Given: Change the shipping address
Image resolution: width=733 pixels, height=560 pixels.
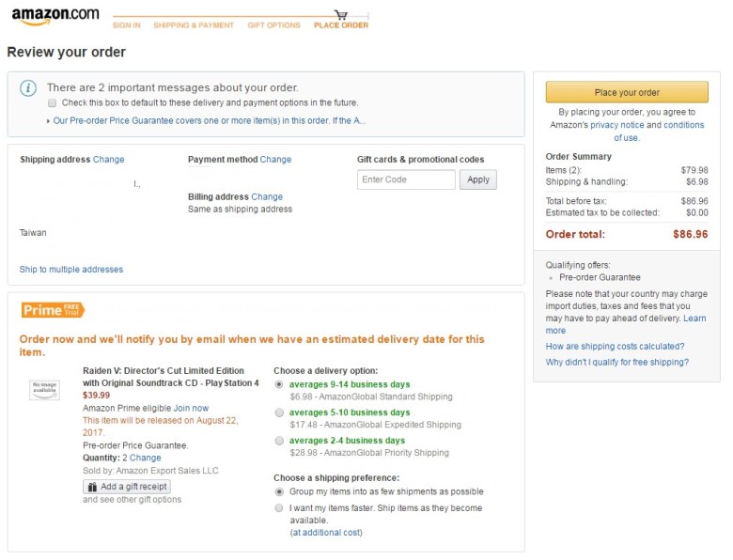Looking at the screenshot, I should point(108,160).
